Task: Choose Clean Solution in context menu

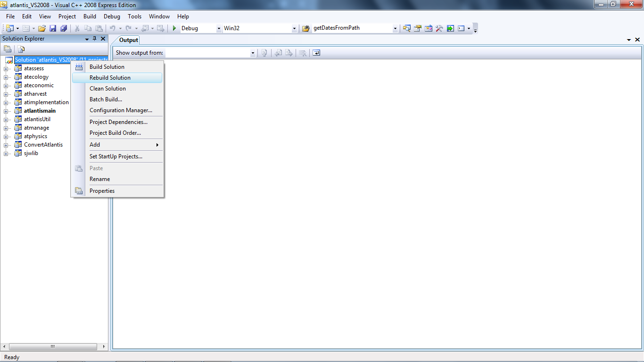Action: 107,89
